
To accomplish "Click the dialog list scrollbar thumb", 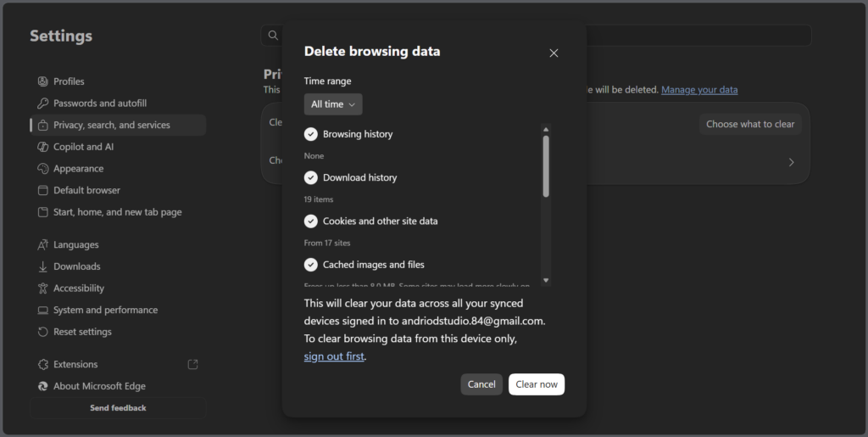I will tap(546, 166).
